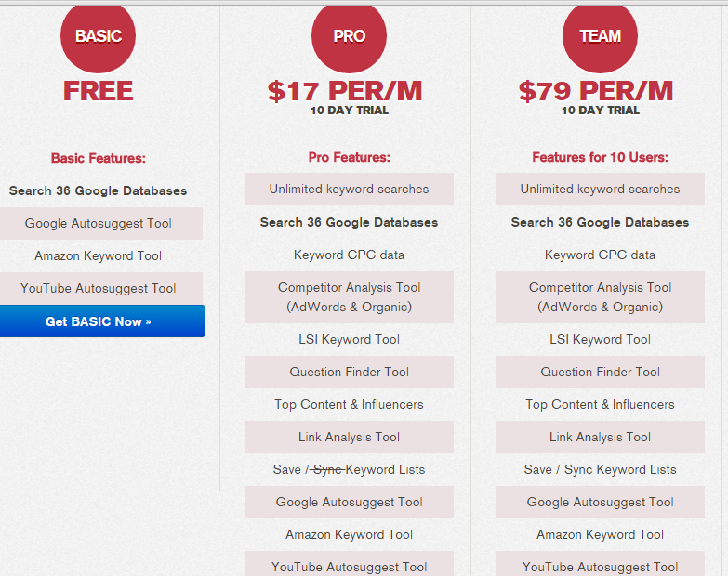Select LSI Keyword Tool in Team column
Viewport: 728px width, 576px height.
click(600, 339)
